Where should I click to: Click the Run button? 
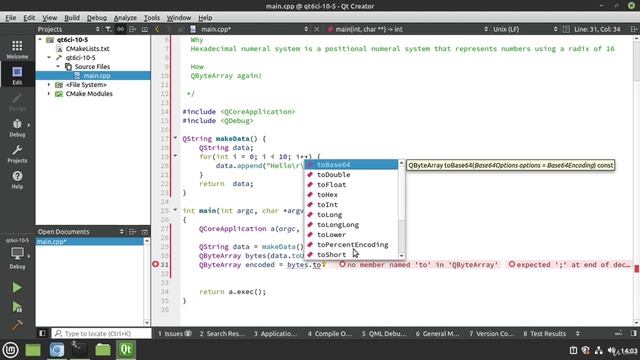[x=17, y=287]
